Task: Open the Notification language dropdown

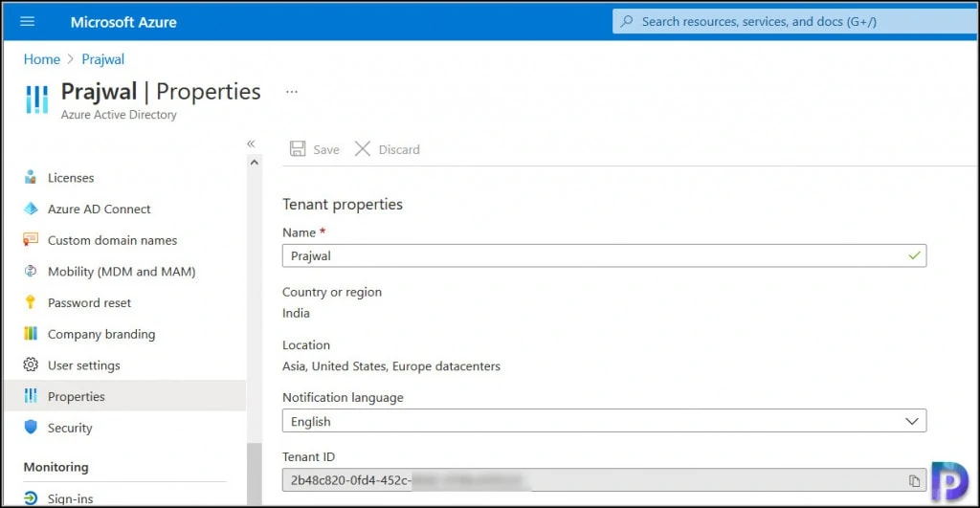Action: (605, 421)
